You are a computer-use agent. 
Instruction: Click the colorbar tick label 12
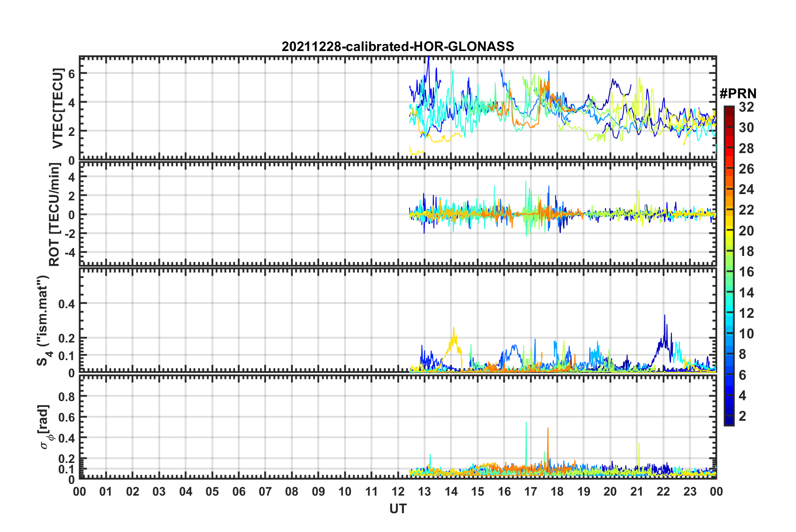pyautogui.click(x=746, y=313)
